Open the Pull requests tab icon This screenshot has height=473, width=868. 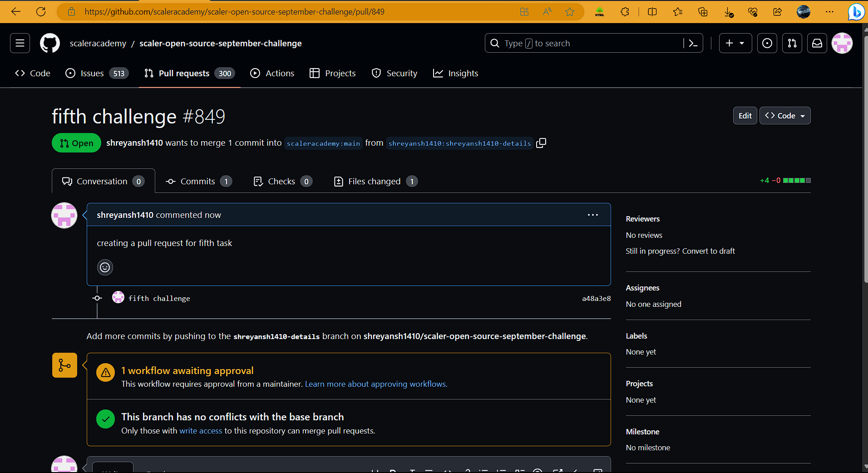coord(148,73)
